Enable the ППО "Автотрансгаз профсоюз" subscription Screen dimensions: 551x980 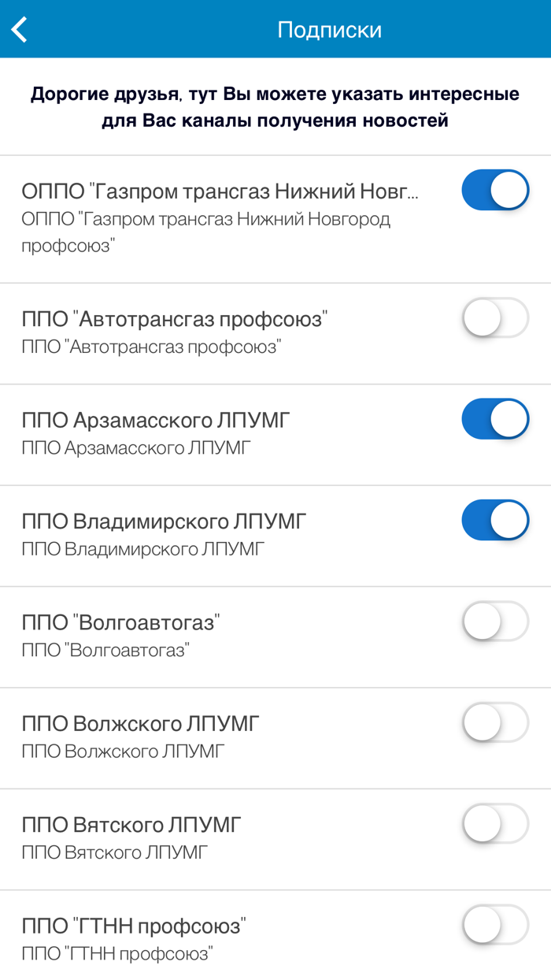click(x=495, y=317)
